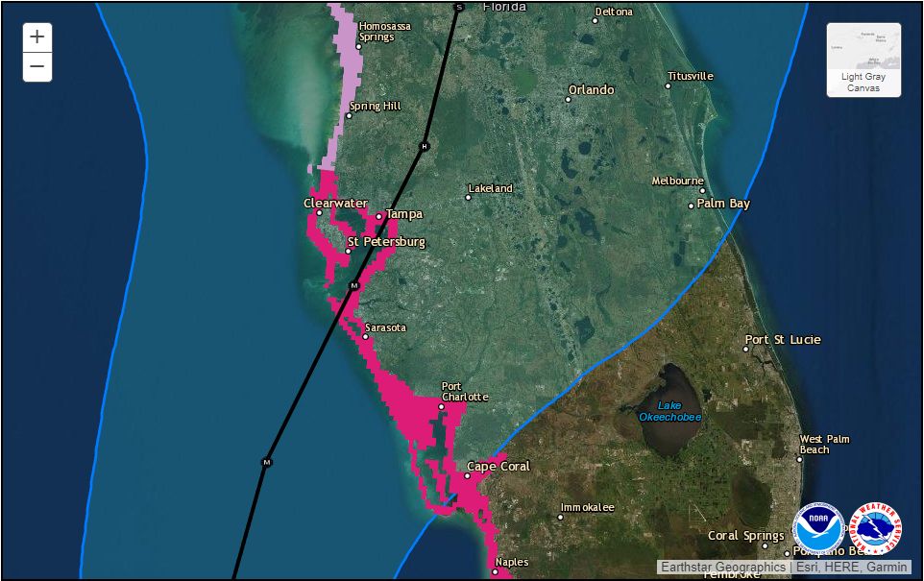Click the Lakeland city marker

pos(468,198)
